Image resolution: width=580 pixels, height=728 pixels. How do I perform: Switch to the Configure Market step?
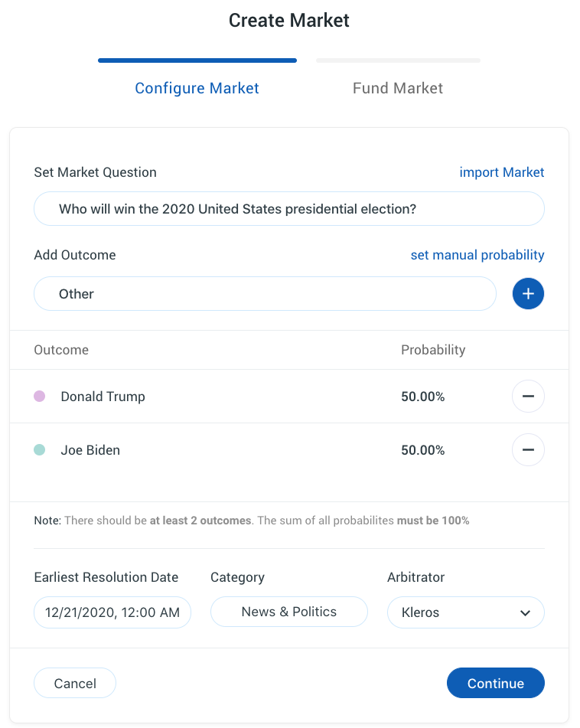(x=197, y=88)
